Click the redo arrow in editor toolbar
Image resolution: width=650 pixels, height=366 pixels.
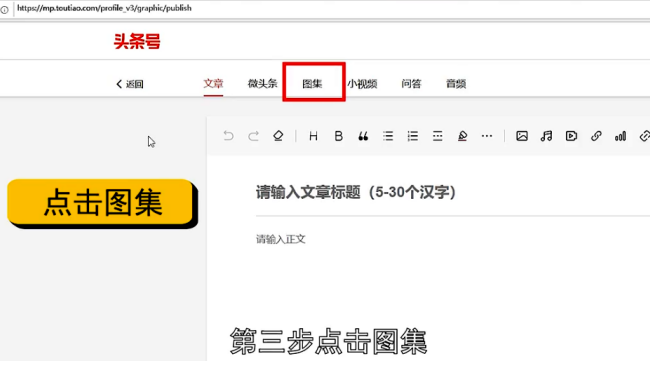pyautogui.click(x=253, y=136)
